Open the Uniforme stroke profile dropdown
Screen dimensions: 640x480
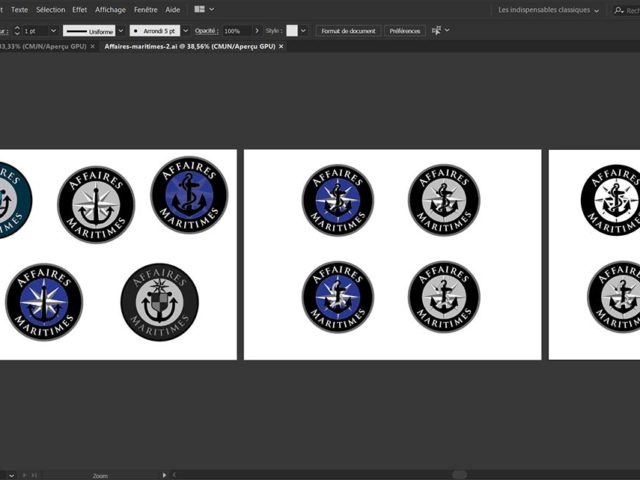point(120,31)
